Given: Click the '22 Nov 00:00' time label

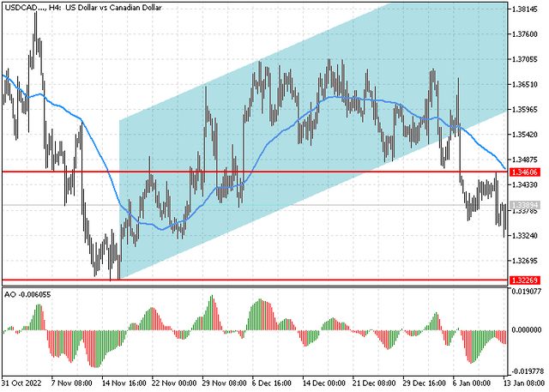Looking at the screenshot, I should tap(174, 383).
